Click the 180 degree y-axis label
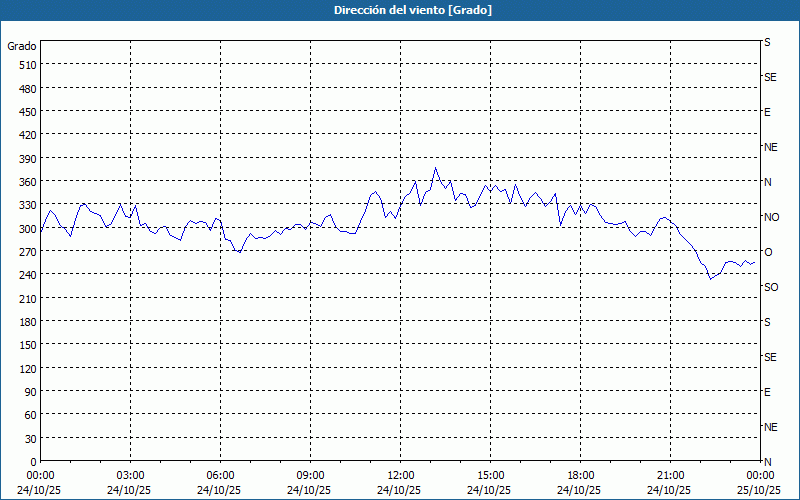Screen dimensions: 800x500 point(27,322)
